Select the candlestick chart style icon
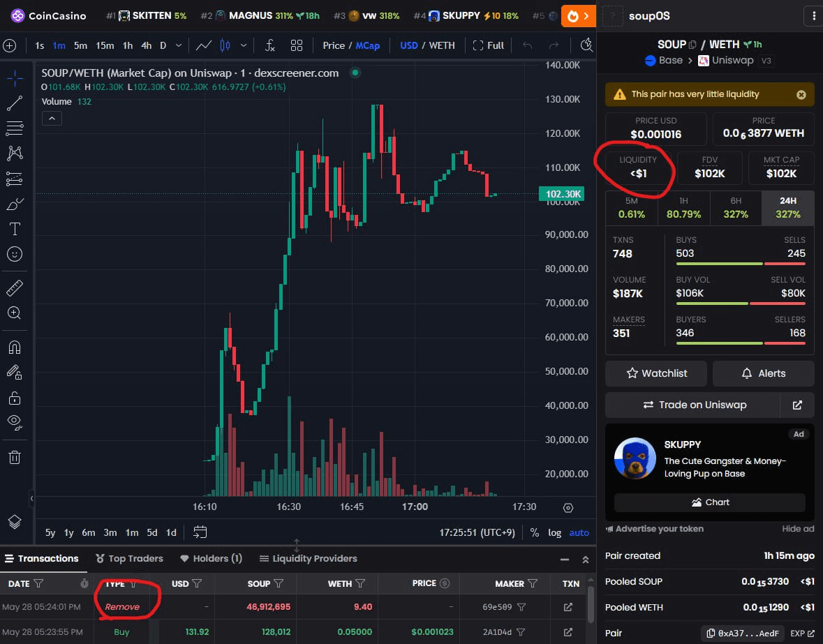 pyautogui.click(x=225, y=45)
